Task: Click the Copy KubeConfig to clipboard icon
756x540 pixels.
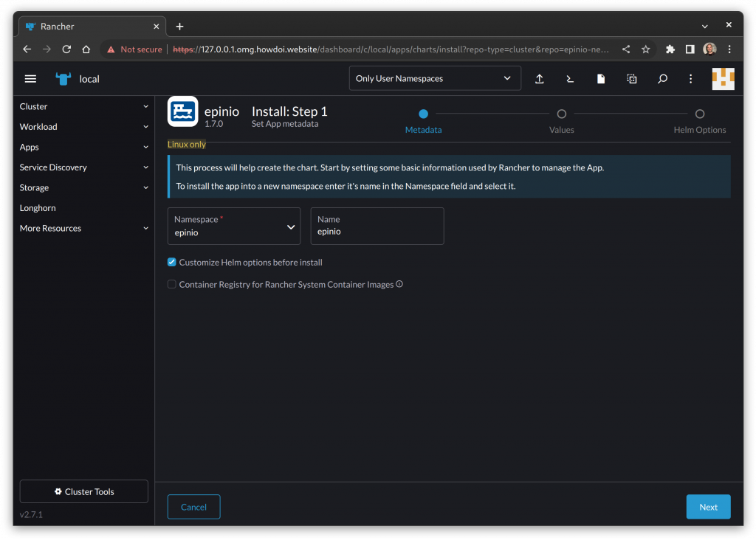Action: 632,79
